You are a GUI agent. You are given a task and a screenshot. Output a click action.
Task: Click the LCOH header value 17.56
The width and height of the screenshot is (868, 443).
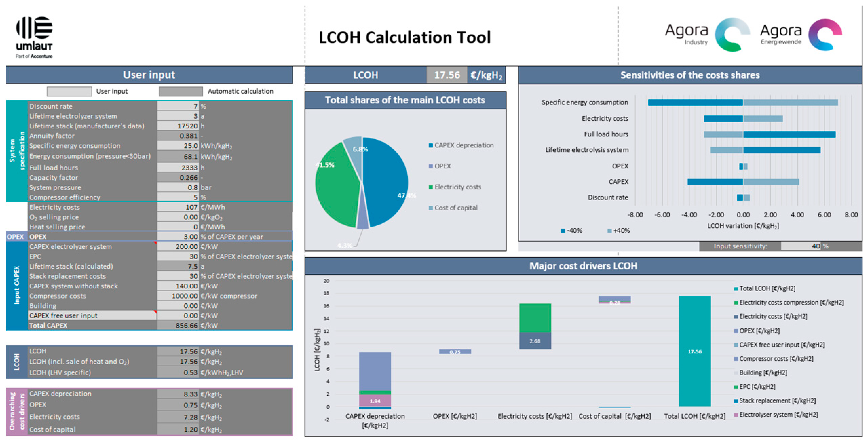[447, 75]
